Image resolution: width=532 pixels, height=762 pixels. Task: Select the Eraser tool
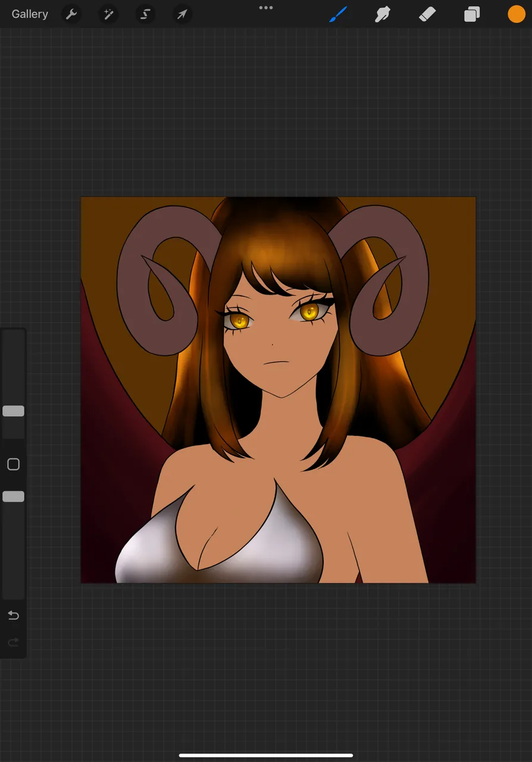(427, 14)
